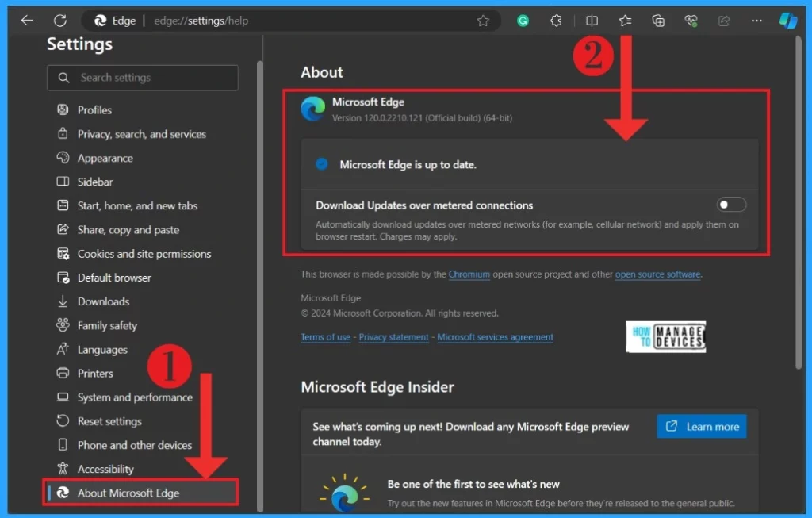Image resolution: width=812 pixels, height=518 pixels.
Task: Open the Copilot icon
Action: pyautogui.click(x=788, y=21)
